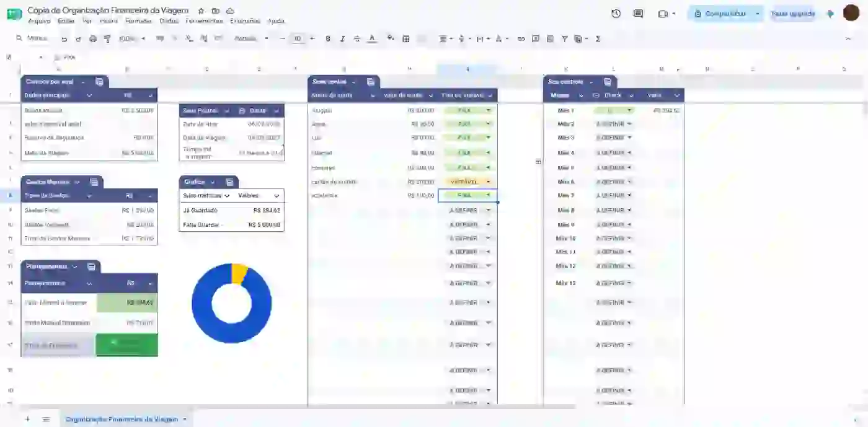
Task: Insert a link with the chain icon
Action: 521,38
